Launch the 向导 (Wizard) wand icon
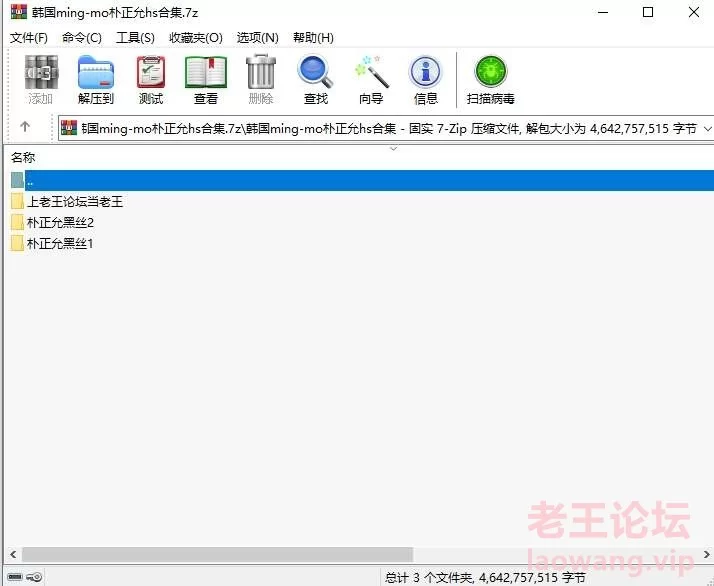 point(372,72)
